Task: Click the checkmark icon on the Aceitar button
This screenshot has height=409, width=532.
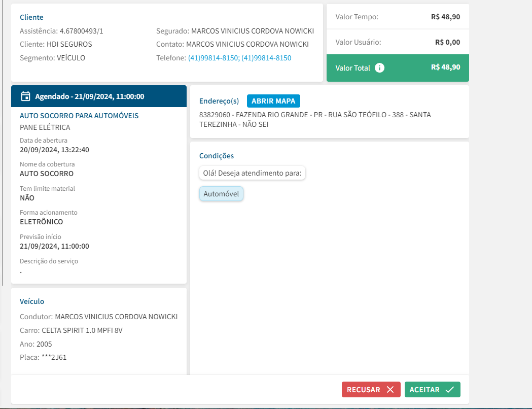Action: (449, 390)
